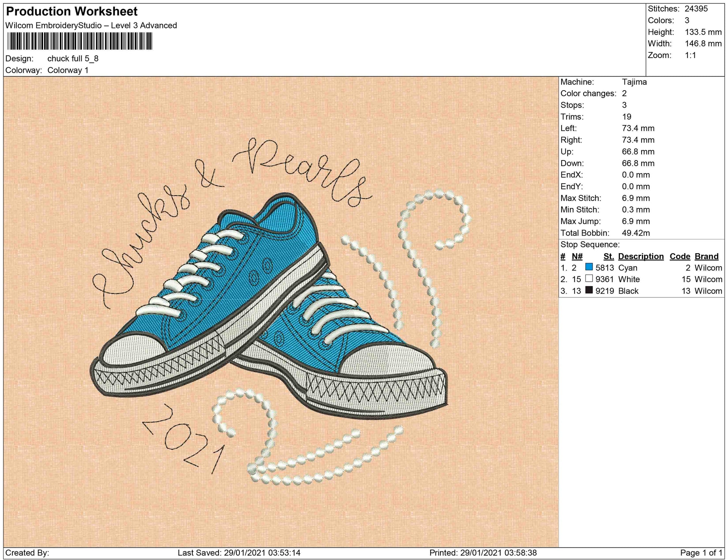Click the N# column header

pos(577,256)
